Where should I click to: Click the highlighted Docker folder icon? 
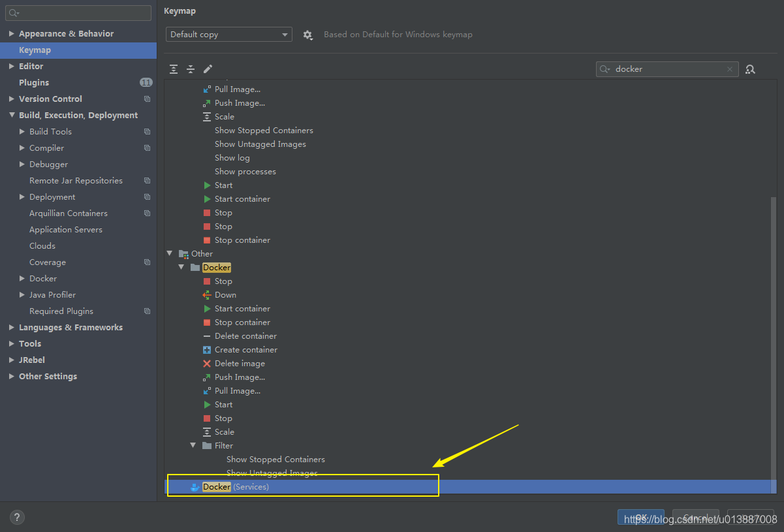(x=195, y=268)
